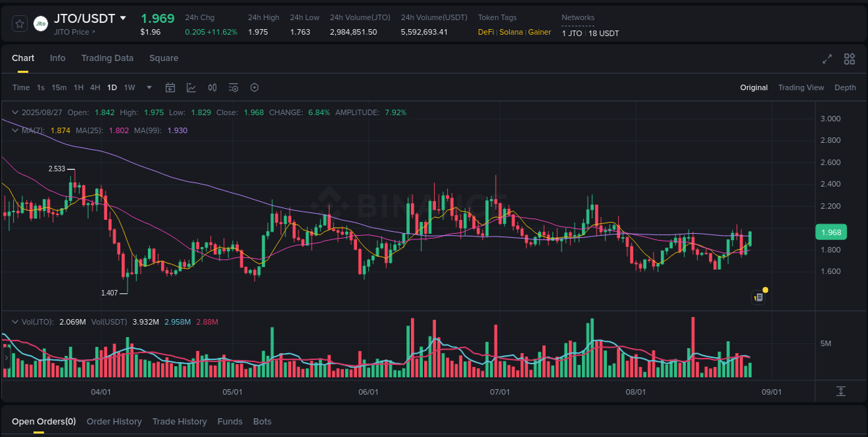Open the extra timeframe dropdown arrow
The width and height of the screenshot is (868, 437).
149,87
